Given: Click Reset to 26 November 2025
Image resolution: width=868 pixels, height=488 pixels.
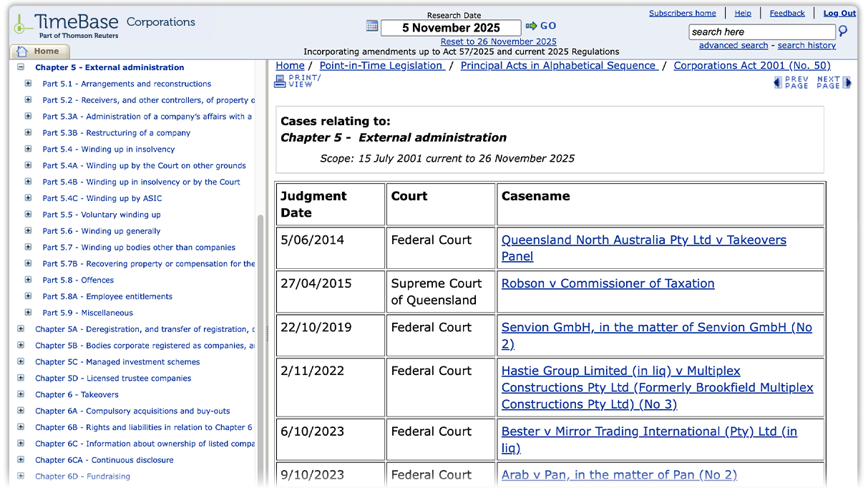Looking at the screenshot, I should coord(498,41).
